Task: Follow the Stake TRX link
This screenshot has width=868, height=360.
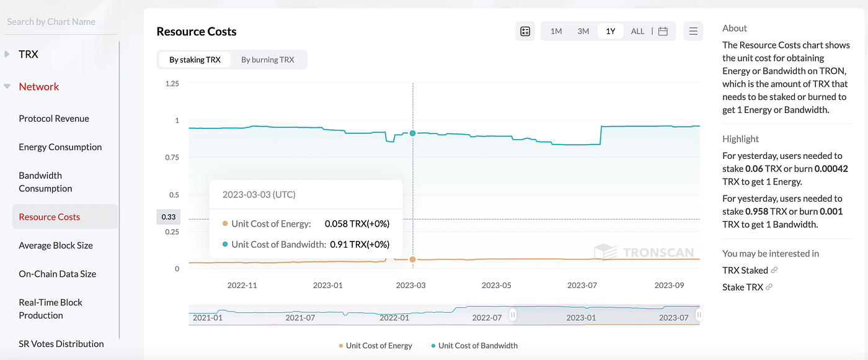Action: point(743,287)
